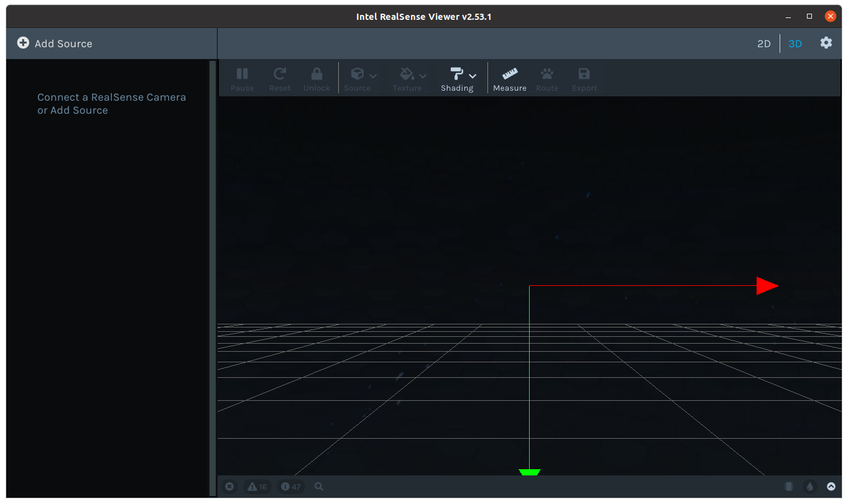Viewport: 848px width, 504px height.
Task: Switch to 3D view
Action: tap(795, 44)
